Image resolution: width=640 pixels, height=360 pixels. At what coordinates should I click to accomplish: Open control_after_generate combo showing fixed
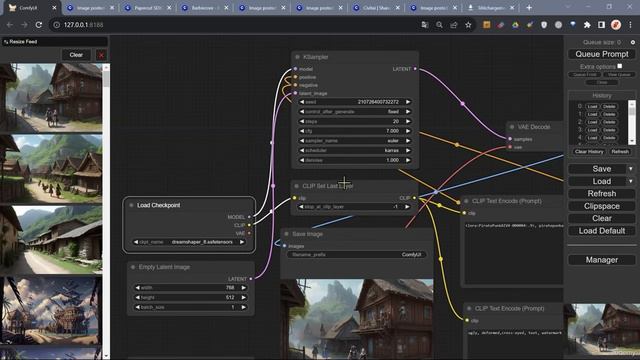pyautogui.click(x=355, y=111)
